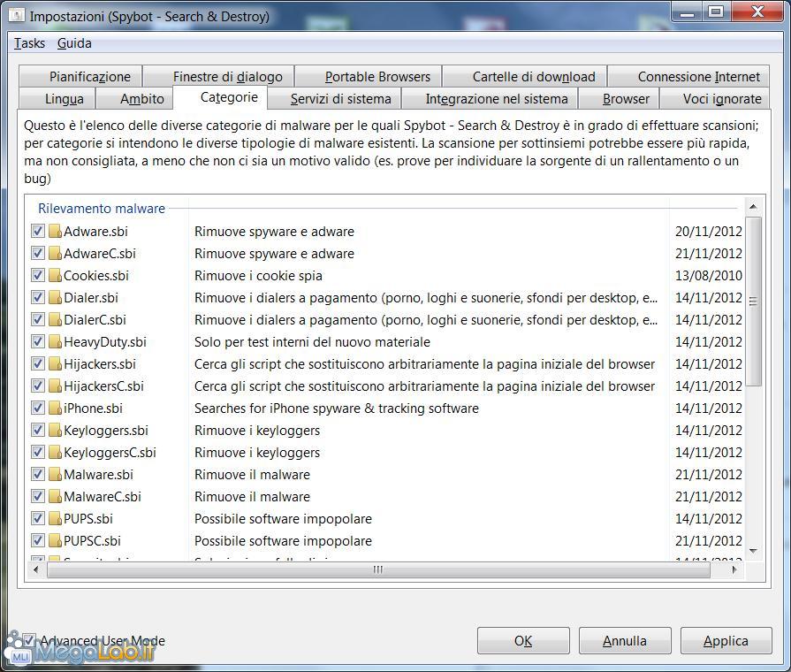Click the Dialer.sbi file icon
This screenshot has width=791, height=672.
(55, 297)
